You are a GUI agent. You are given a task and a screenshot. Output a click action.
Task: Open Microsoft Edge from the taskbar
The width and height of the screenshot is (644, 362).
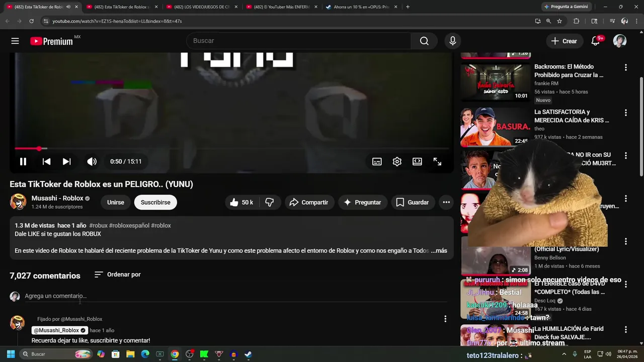point(145,354)
